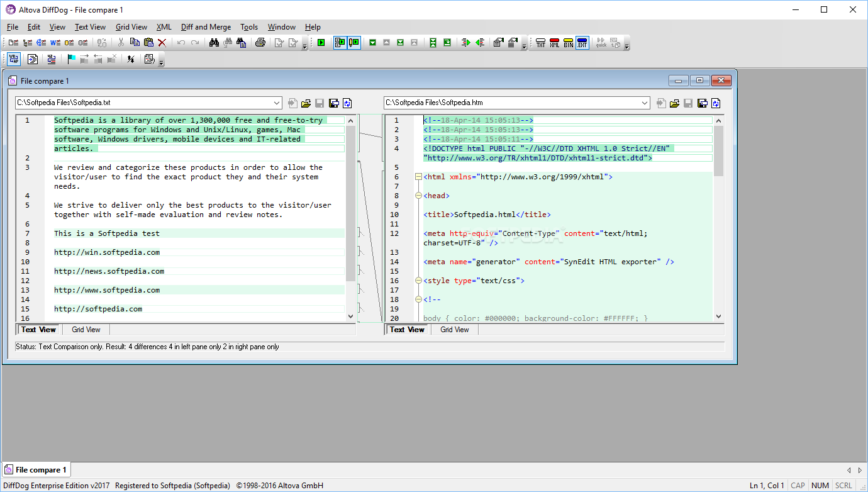This screenshot has width=868, height=492.
Task: Open right file path dropdown
Action: (x=645, y=103)
